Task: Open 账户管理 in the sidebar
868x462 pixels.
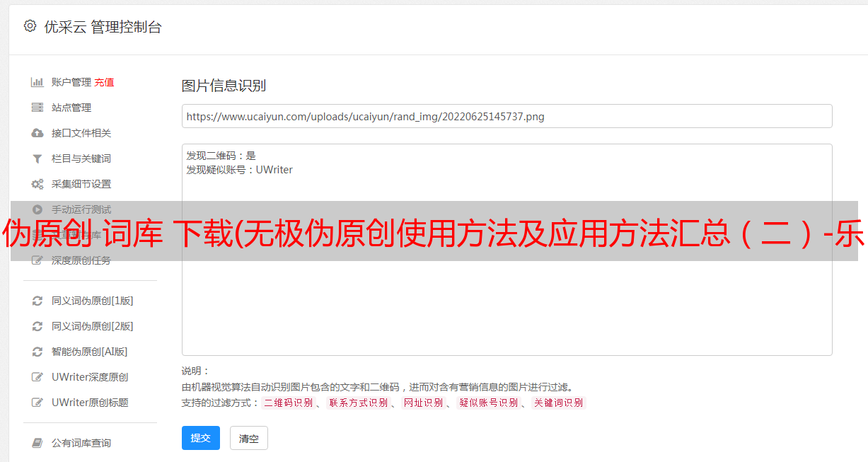Action: 71,82
